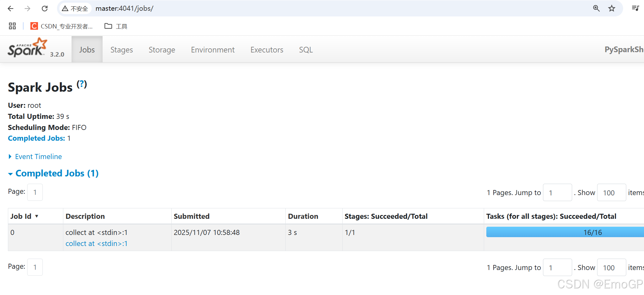Click the Scheduling Mode: FIFO text
The height and width of the screenshot is (295, 644).
click(x=47, y=127)
